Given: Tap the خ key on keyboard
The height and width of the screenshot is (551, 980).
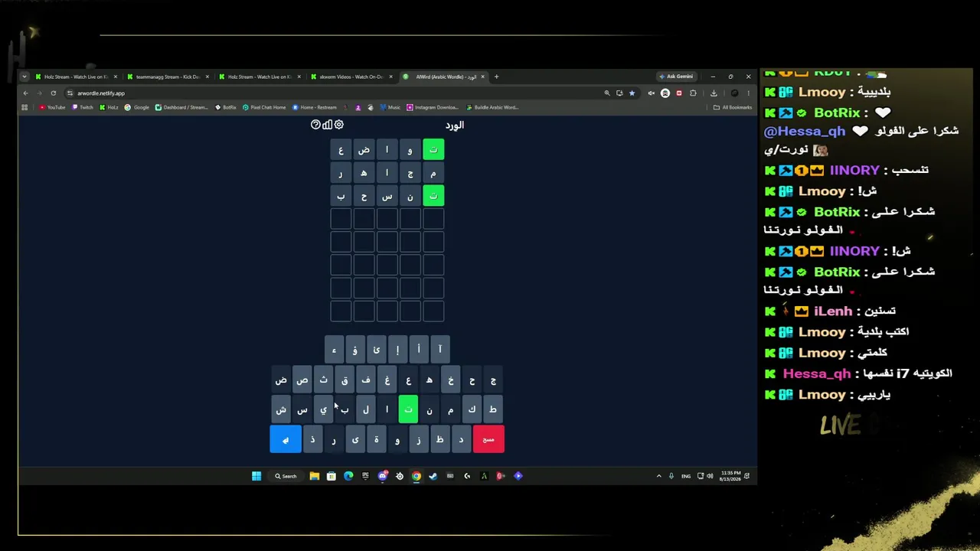Looking at the screenshot, I should click(451, 380).
